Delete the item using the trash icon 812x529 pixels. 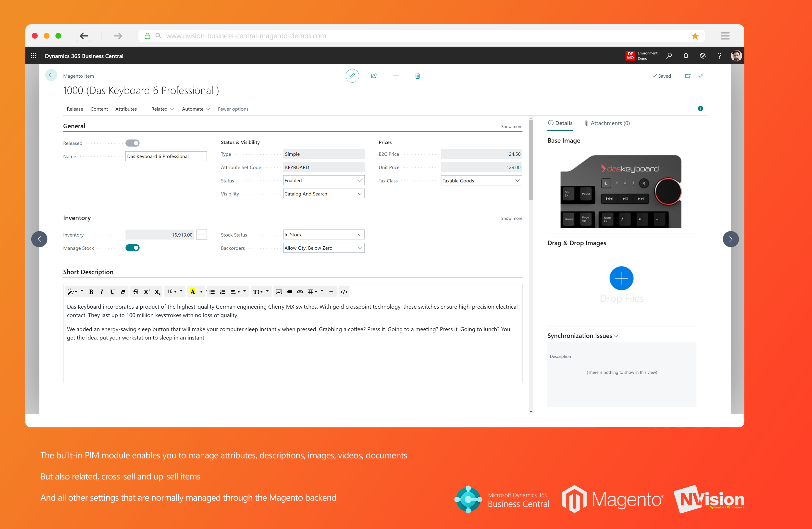point(417,76)
